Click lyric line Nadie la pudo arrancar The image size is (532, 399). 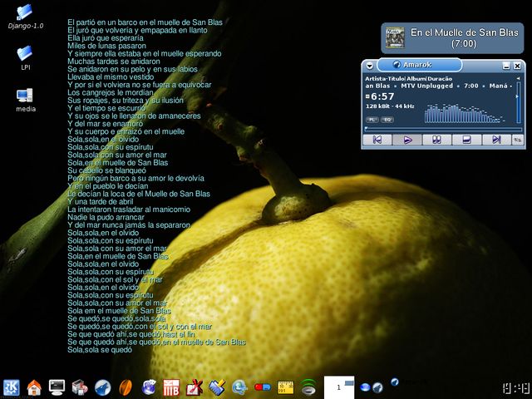click(106, 218)
